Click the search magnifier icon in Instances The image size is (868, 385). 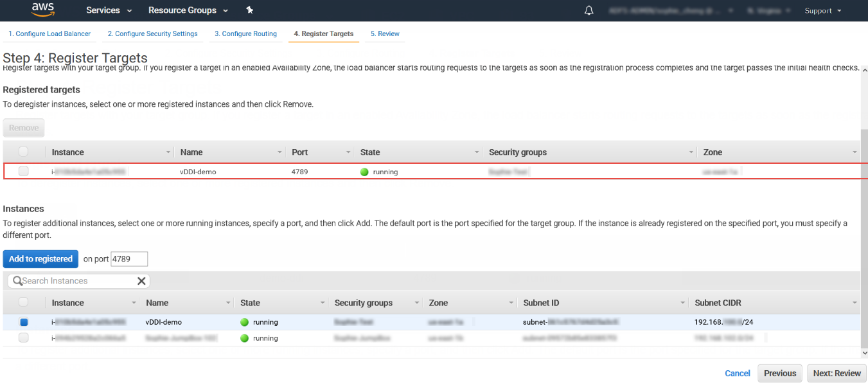17,281
